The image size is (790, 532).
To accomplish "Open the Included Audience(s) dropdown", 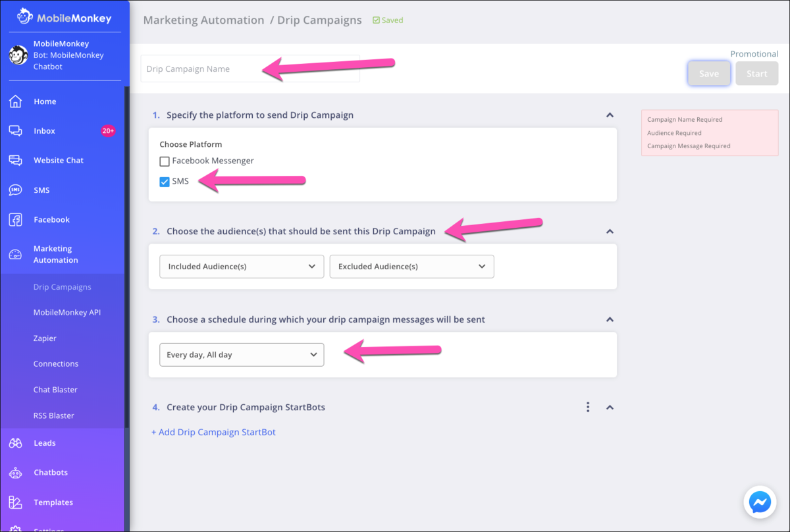I will point(242,267).
